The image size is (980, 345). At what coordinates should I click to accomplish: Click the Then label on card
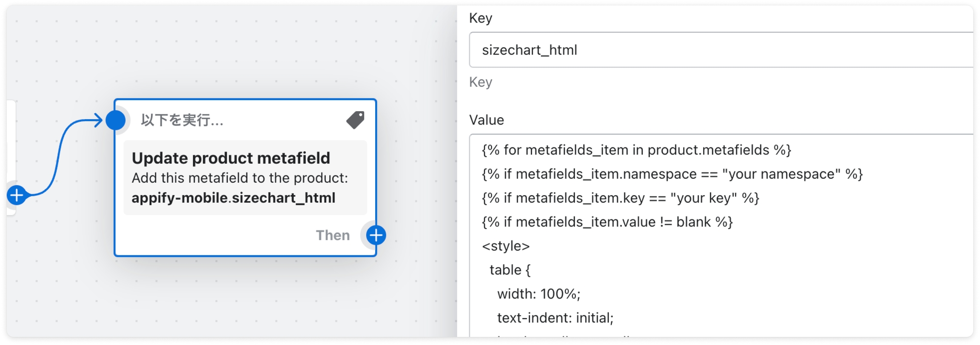(333, 235)
